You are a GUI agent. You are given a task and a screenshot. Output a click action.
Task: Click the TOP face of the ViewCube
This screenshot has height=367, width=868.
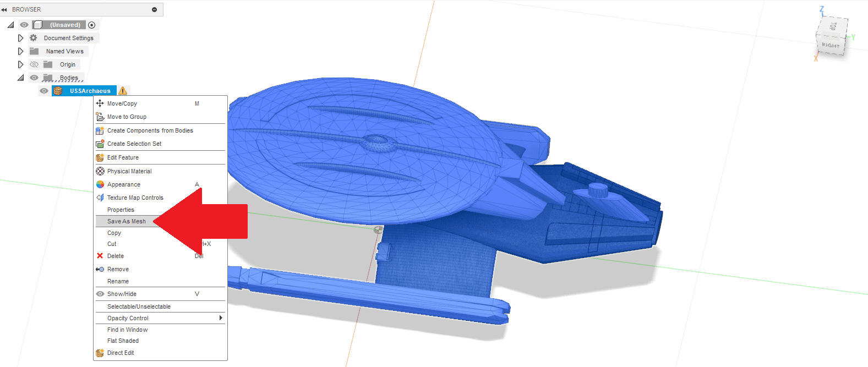click(x=833, y=26)
